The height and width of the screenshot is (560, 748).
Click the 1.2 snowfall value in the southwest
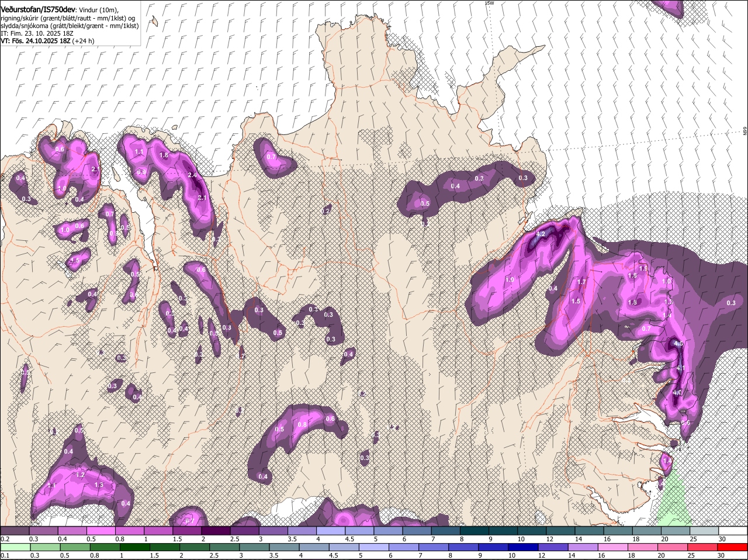click(x=81, y=475)
